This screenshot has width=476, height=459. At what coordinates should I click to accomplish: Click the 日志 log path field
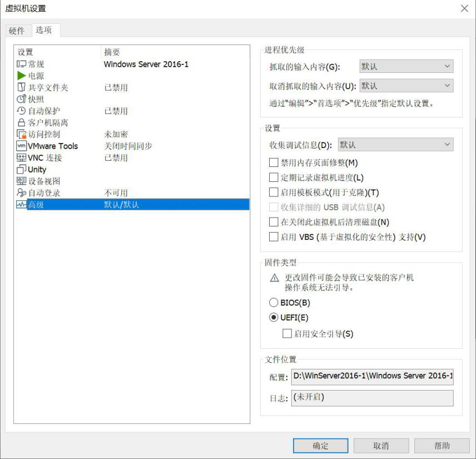(373, 398)
